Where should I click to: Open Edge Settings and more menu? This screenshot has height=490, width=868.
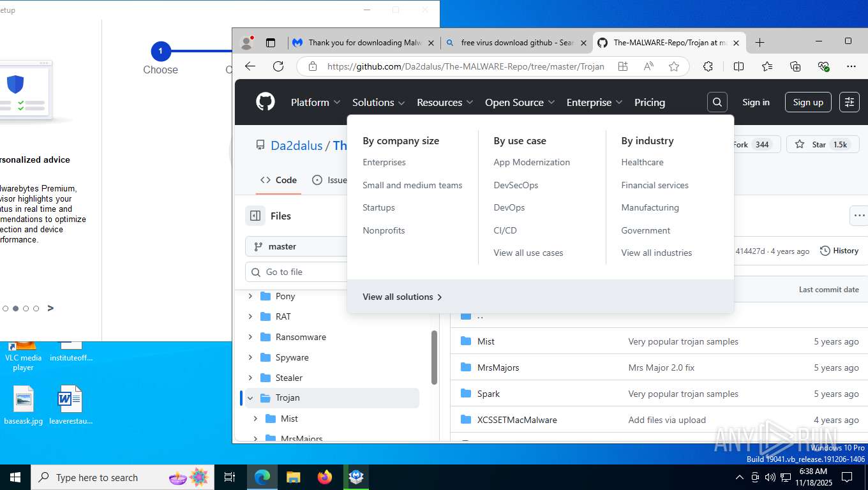point(851,66)
